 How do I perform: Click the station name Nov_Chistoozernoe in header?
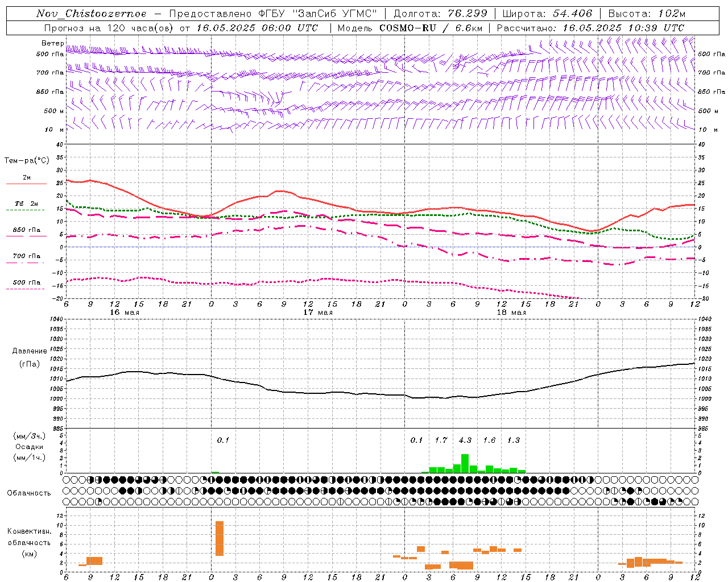tap(91, 14)
